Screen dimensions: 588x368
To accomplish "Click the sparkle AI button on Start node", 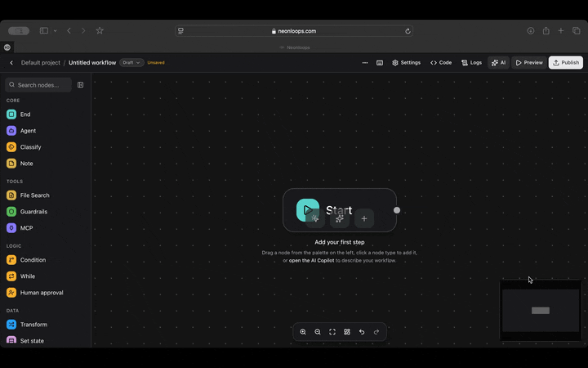I will (x=340, y=218).
